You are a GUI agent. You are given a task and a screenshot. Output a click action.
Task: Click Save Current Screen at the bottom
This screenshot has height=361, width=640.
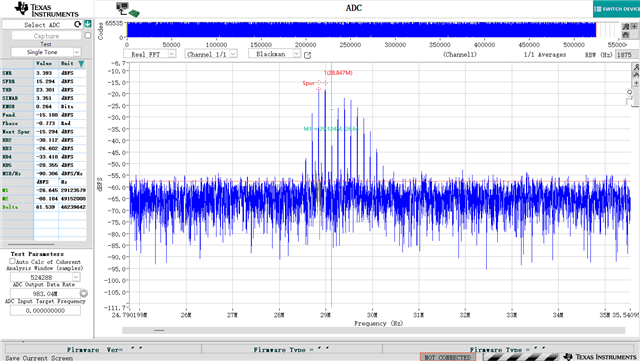pyautogui.click(x=39, y=358)
